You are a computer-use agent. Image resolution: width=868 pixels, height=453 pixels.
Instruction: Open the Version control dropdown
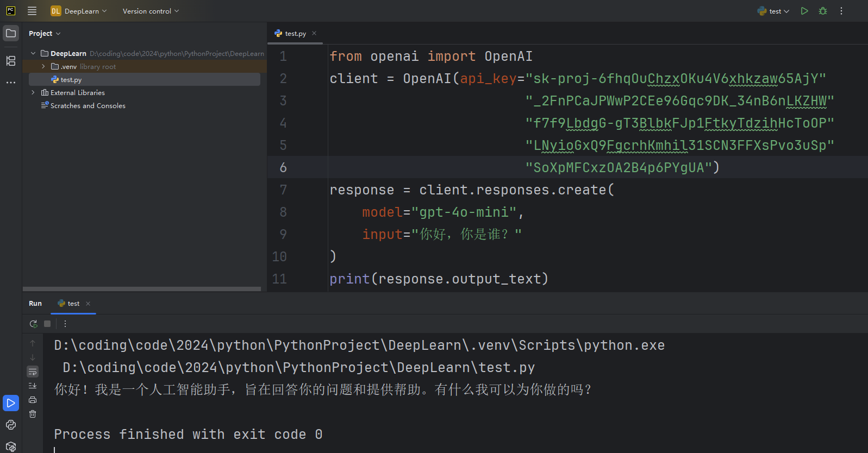tap(151, 11)
